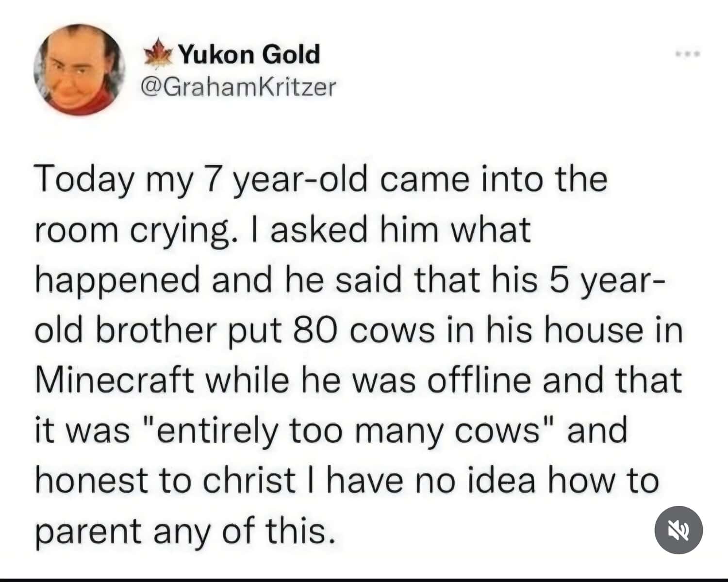Image resolution: width=728 pixels, height=582 pixels.
Task: Open the Yukon Gold profile picture
Action: click(79, 69)
